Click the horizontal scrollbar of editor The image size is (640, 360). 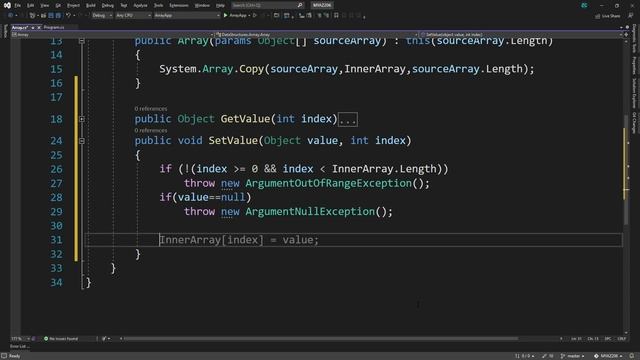[x=320, y=339]
